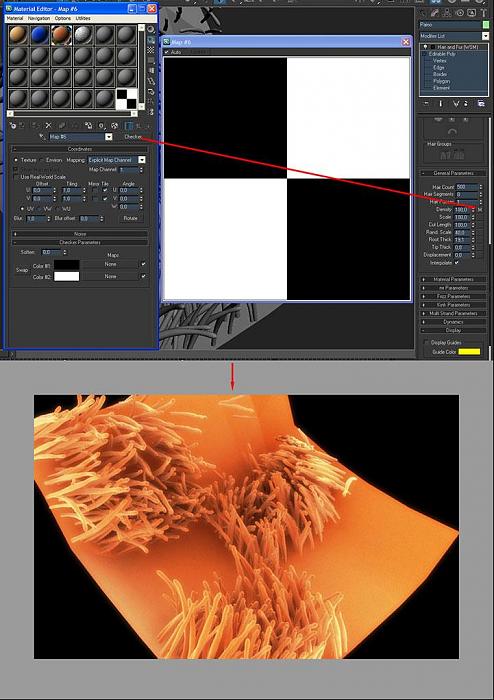Image resolution: width=494 pixels, height=700 pixels.
Task: Click Put Material to Scene icon
Action: (x=22, y=126)
